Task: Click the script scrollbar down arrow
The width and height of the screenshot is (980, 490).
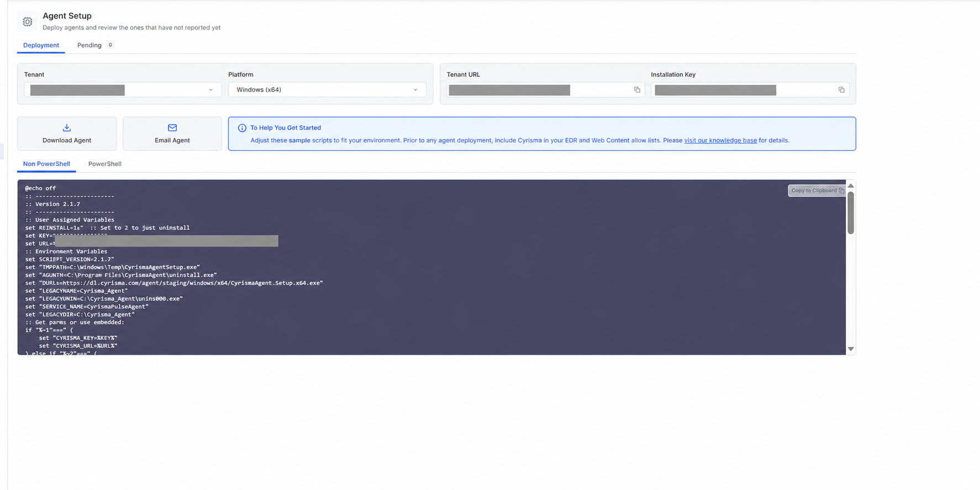Action: pyautogui.click(x=851, y=349)
